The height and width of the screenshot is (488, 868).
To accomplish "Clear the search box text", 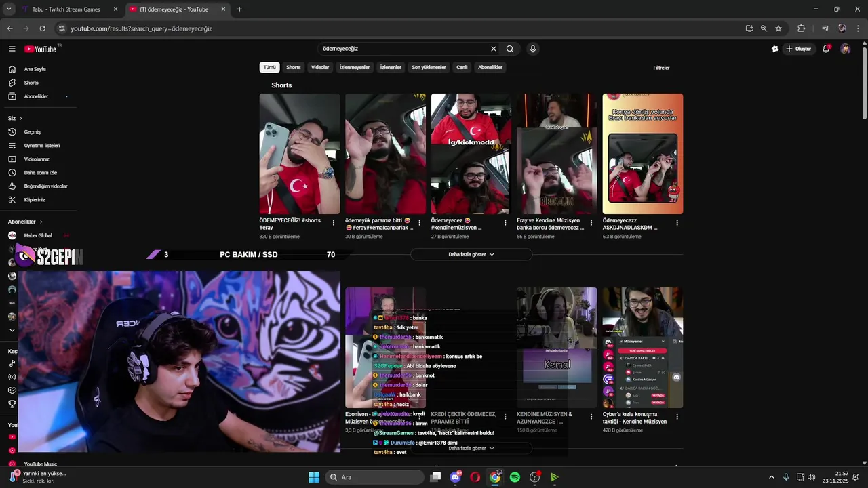I will click(494, 49).
